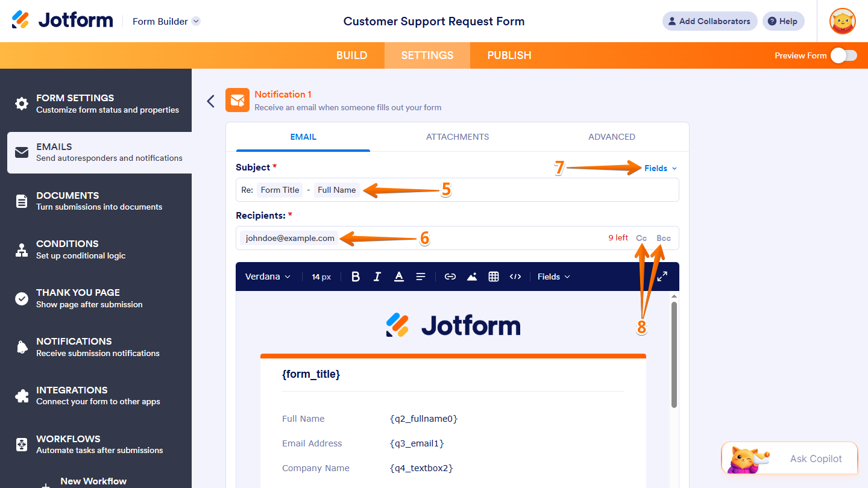This screenshot has height=488, width=868.
Task: Open Ask Copilot assistant
Action: [790, 458]
